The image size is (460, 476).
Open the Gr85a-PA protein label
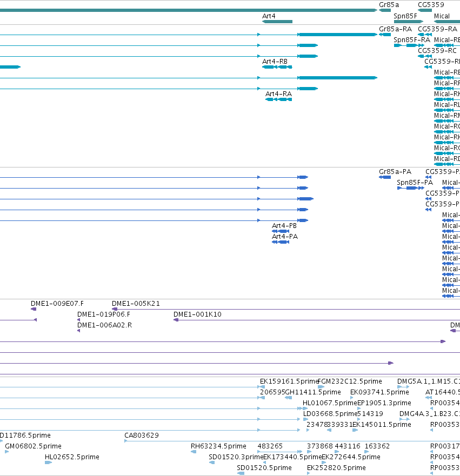click(x=395, y=172)
